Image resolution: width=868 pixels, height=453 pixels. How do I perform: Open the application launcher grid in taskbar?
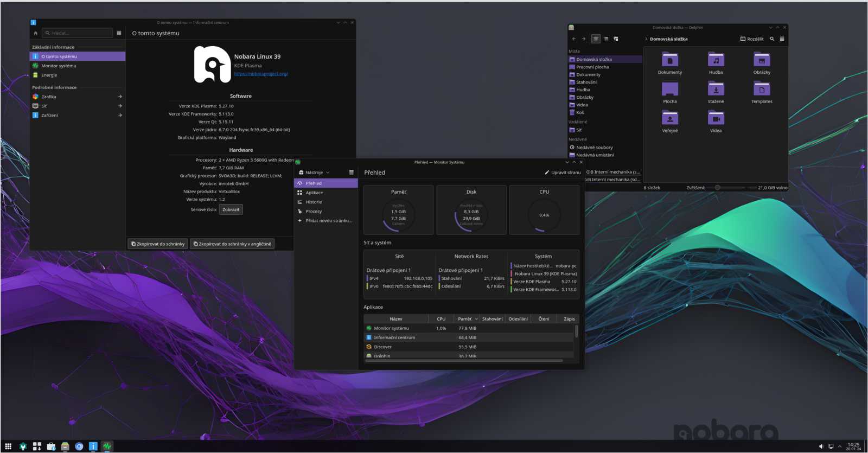(x=8, y=446)
